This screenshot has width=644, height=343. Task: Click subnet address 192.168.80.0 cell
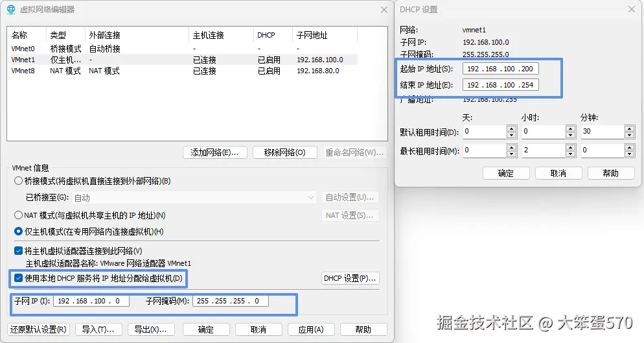click(x=318, y=71)
